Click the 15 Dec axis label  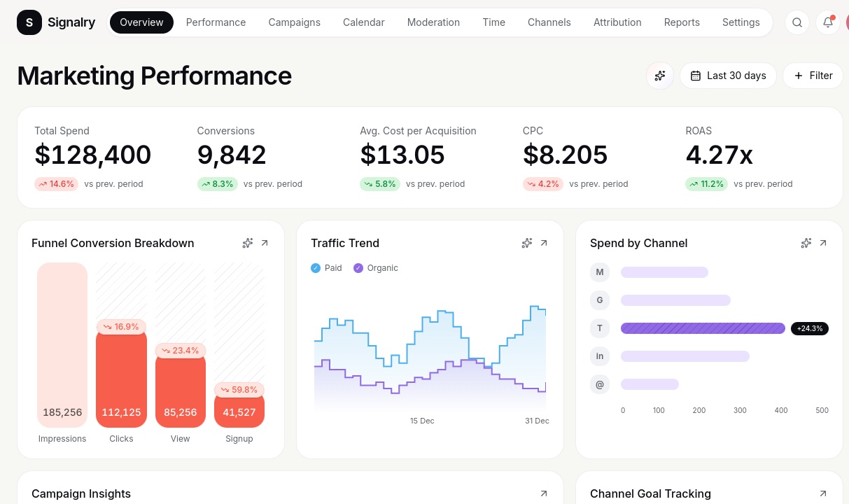(x=422, y=421)
